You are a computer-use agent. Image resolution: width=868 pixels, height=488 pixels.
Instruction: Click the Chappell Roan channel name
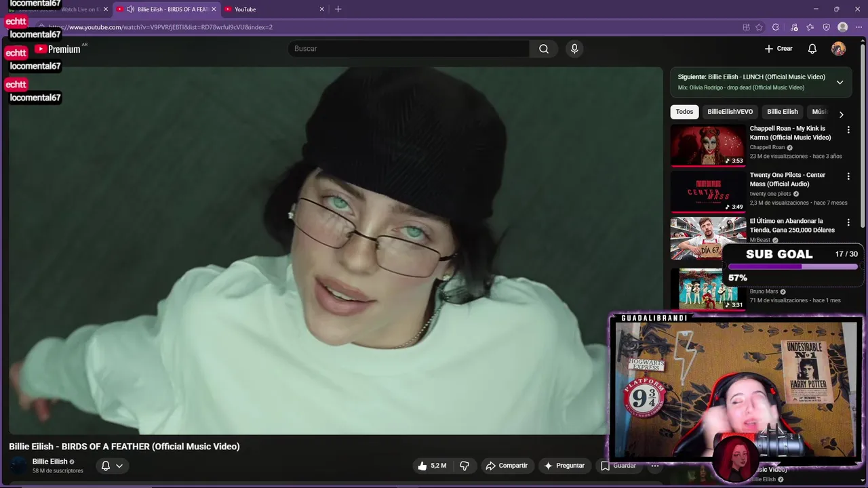767,147
